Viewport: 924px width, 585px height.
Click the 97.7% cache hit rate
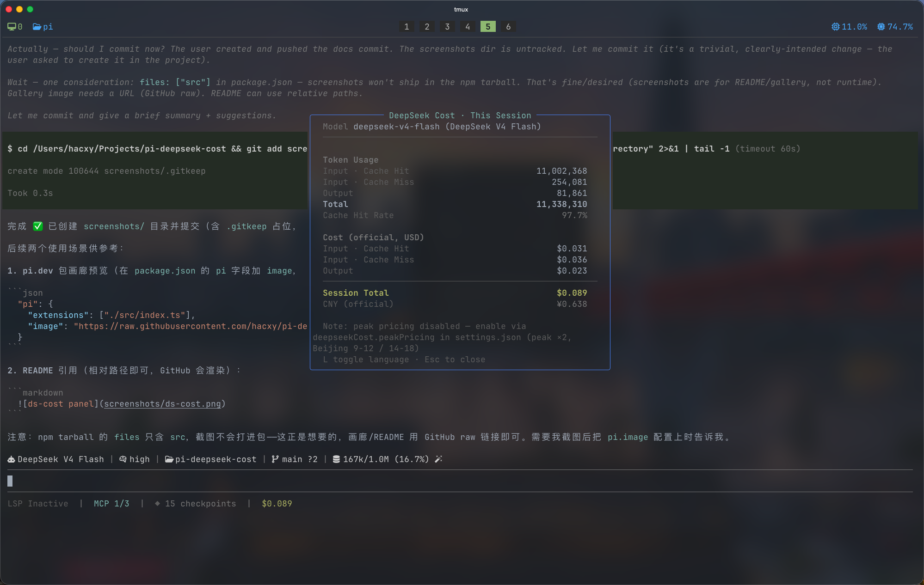[574, 215]
